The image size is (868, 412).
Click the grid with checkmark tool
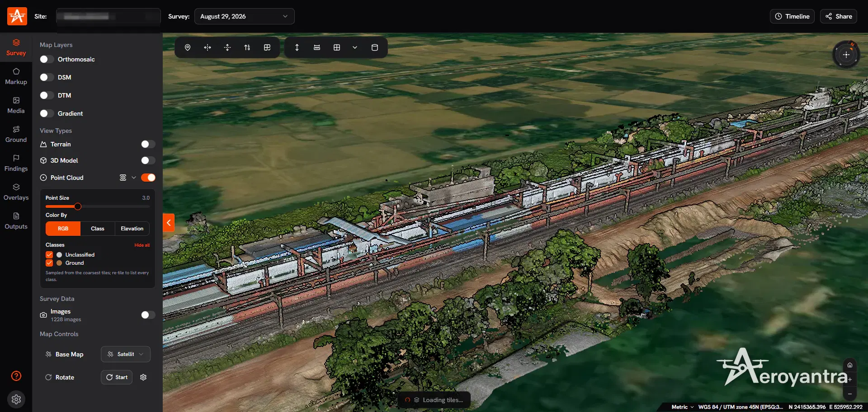pyautogui.click(x=267, y=47)
